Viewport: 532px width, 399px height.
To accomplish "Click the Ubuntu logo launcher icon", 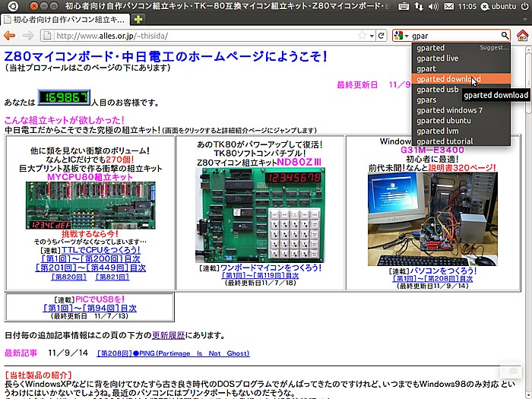I will 13,6.
